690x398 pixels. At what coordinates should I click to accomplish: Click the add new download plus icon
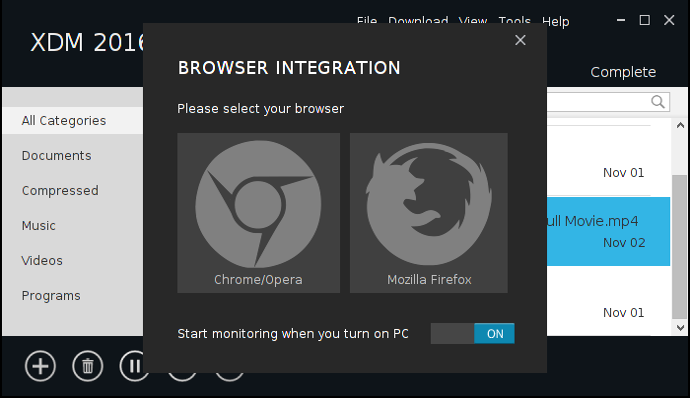(40, 366)
